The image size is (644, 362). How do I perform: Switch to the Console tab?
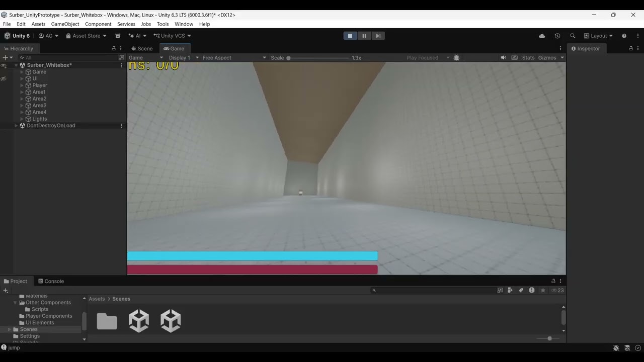click(50, 281)
